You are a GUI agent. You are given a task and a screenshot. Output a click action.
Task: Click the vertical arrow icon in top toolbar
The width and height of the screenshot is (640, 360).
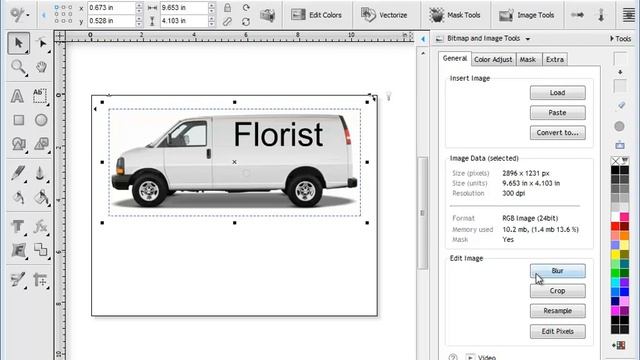click(x=601, y=15)
